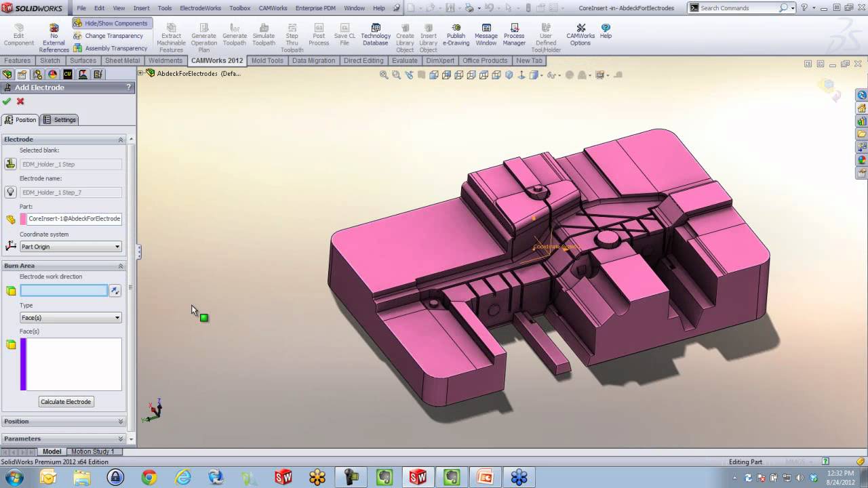Switch to the Mold Tools tab

coord(267,61)
